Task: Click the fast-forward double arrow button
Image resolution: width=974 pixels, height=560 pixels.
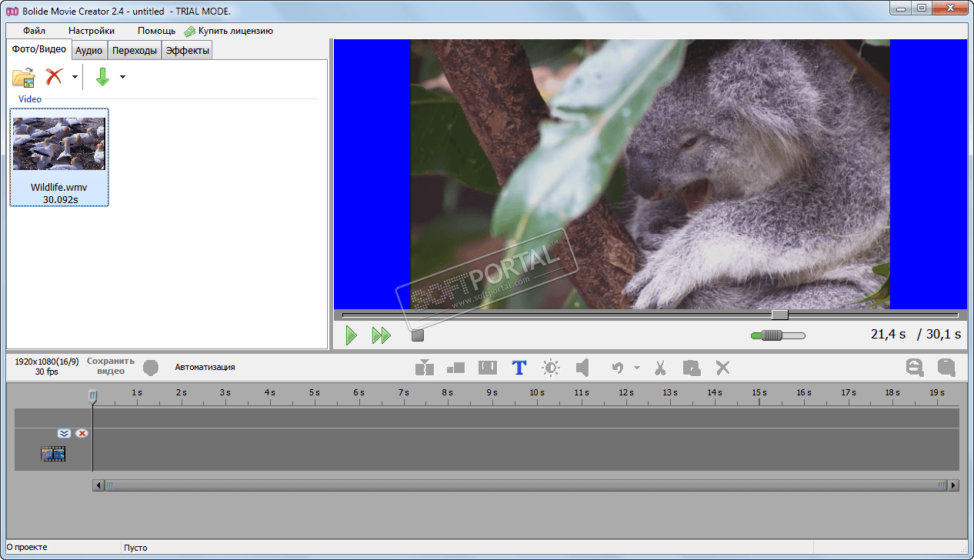Action: click(381, 335)
